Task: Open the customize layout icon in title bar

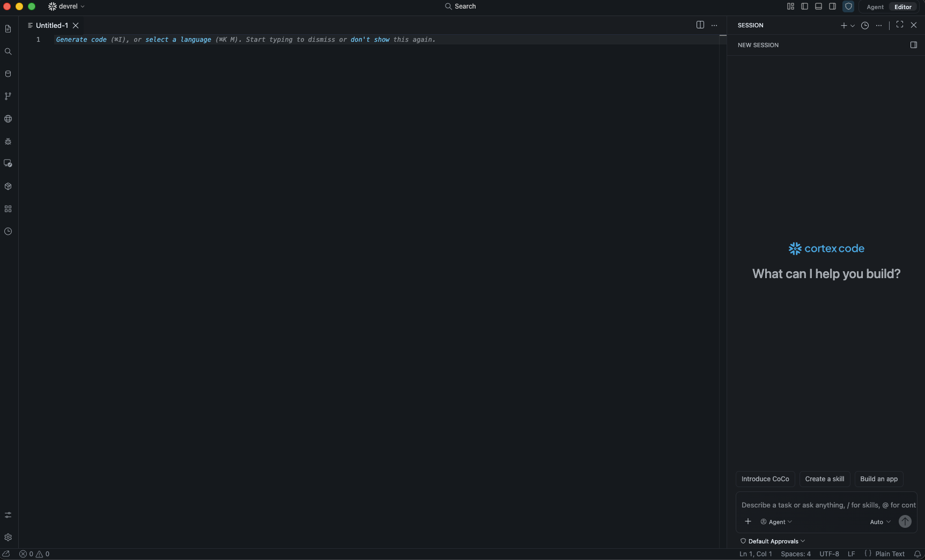Action: [790, 6]
